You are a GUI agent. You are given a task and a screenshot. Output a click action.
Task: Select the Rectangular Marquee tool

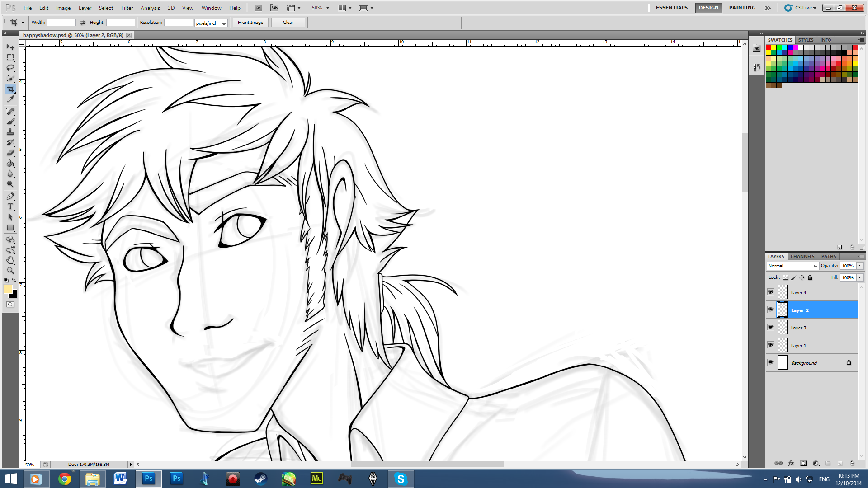[x=10, y=57]
